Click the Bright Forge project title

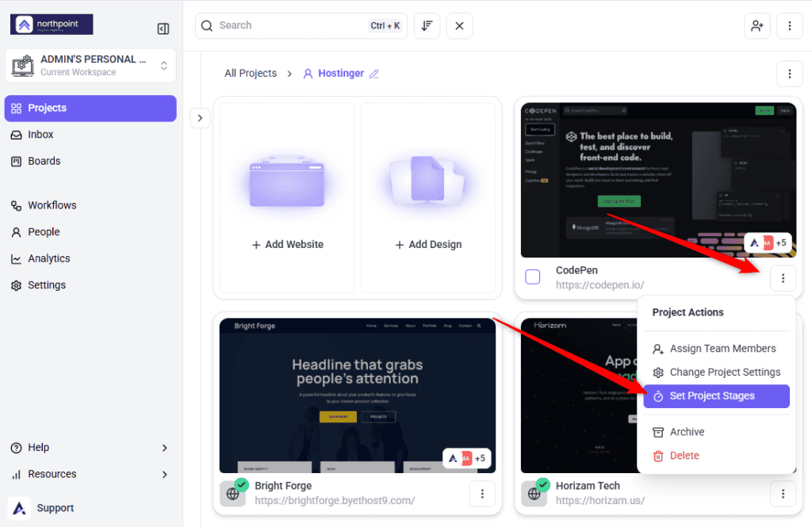[283, 486]
